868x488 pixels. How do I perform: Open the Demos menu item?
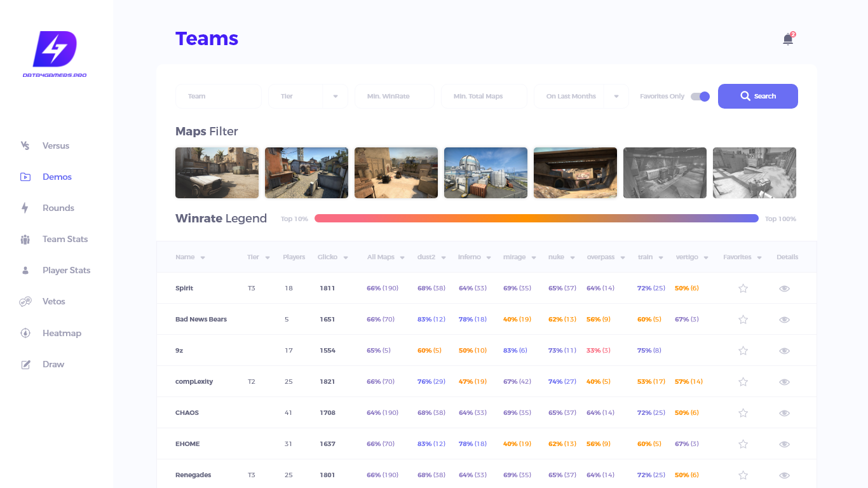(57, 177)
